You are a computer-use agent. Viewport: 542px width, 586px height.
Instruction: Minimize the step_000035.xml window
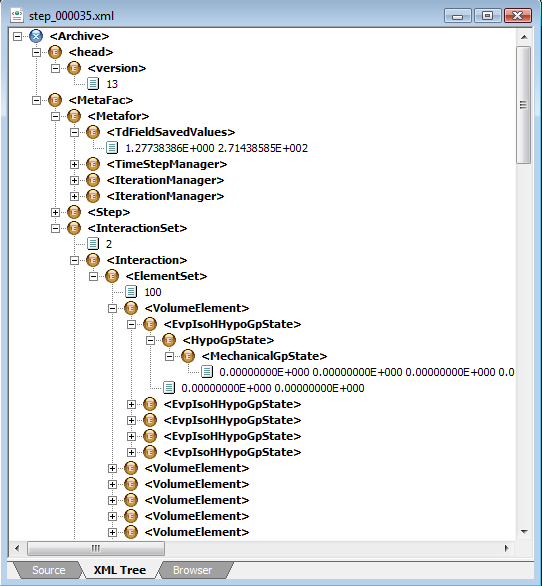pyautogui.click(x=458, y=16)
